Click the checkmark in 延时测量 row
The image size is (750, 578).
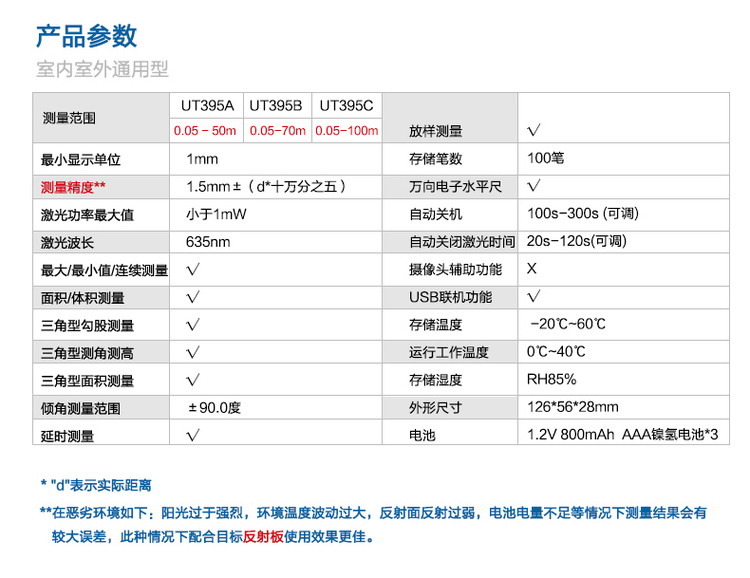[193, 435]
